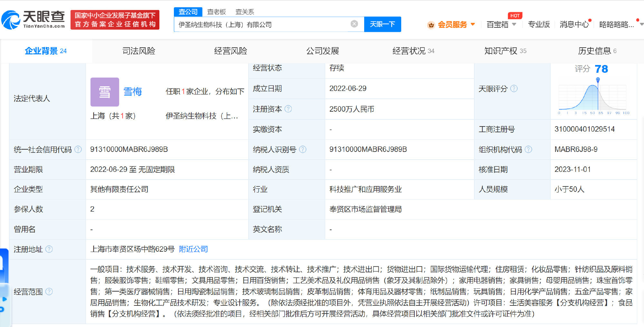Image resolution: width=644 pixels, height=327 pixels.
Task: Click the taxpayer ID value under 纳税人识别号
Action: click(368, 149)
